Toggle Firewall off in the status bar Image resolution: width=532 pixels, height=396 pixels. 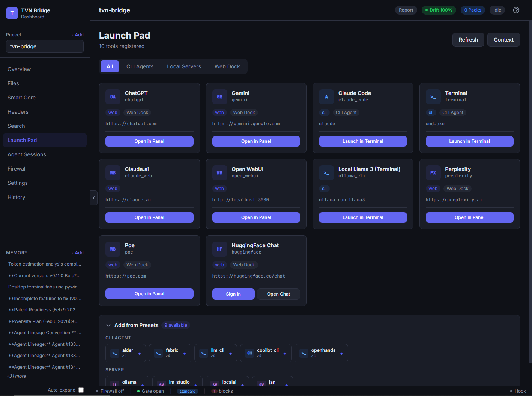click(111, 391)
